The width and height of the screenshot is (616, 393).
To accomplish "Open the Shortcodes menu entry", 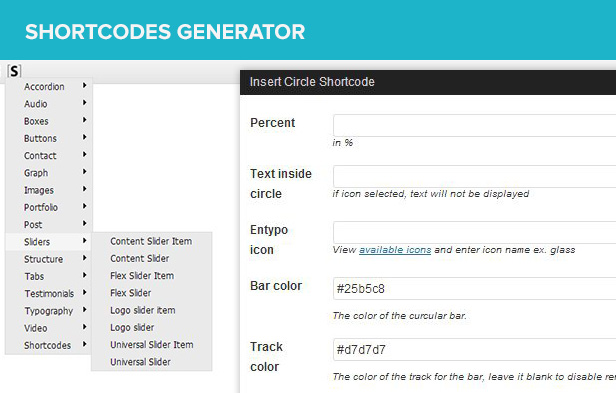I will 48,345.
